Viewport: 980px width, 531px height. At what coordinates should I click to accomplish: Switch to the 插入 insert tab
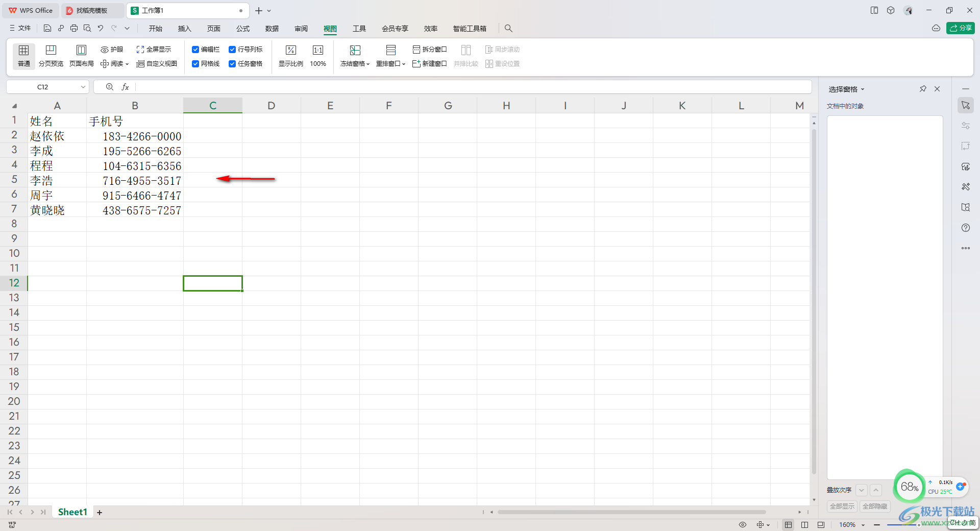tap(184, 29)
